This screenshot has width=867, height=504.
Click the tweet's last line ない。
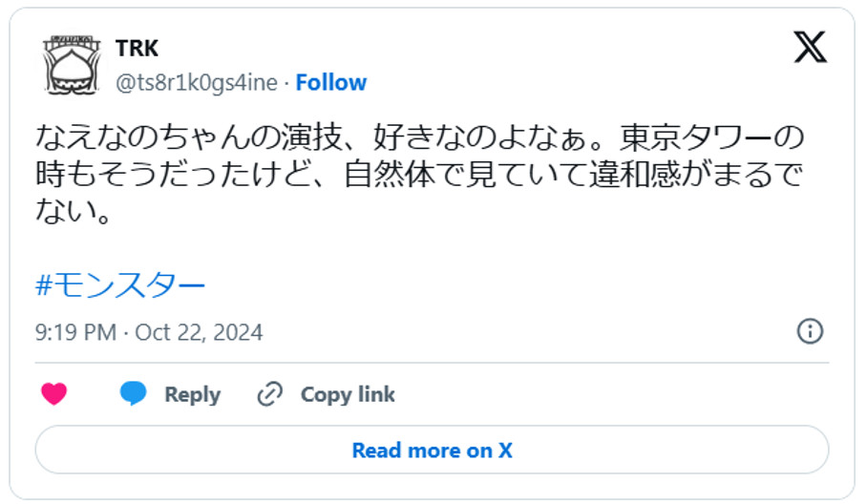click(x=74, y=212)
